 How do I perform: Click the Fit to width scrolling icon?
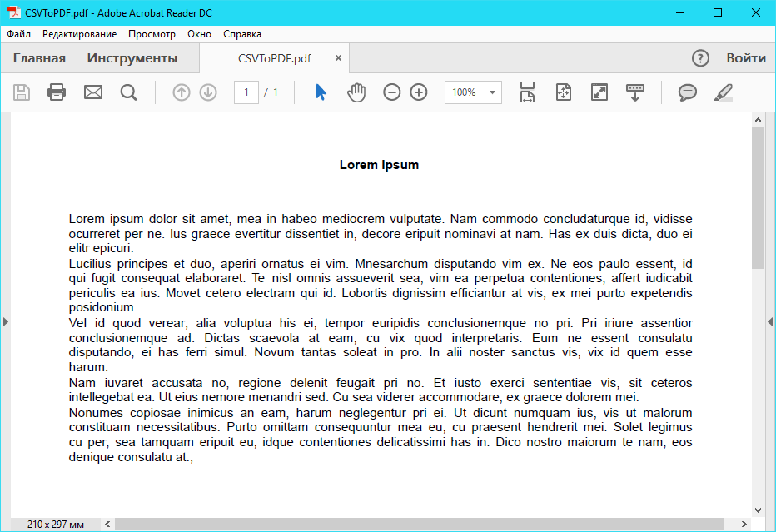[527, 92]
